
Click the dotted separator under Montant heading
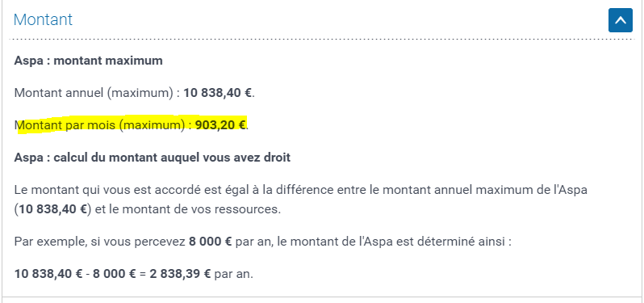[321, 40]
